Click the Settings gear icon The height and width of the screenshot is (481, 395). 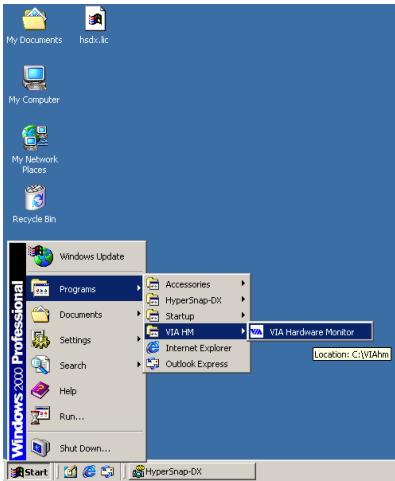pyautogui.click(x=41, y=340)
